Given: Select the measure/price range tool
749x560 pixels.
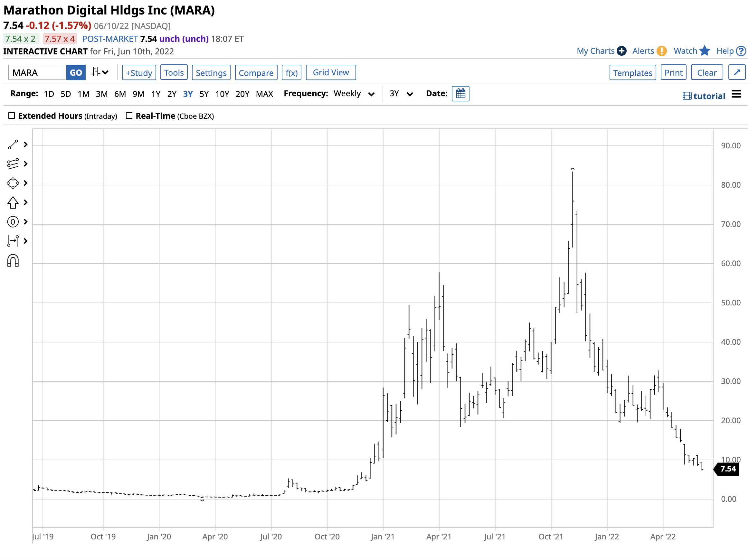Looking at the screenshot, I should tap(13, 241).
